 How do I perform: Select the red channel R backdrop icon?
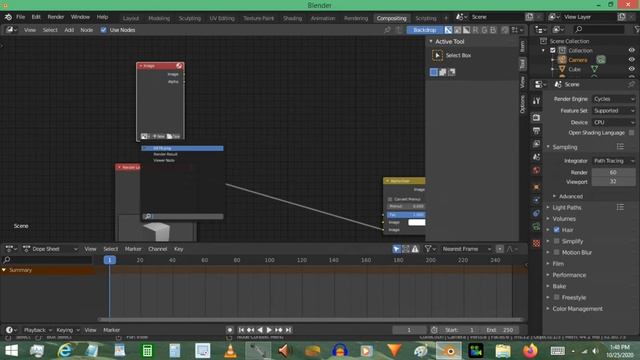[x=475, y=30]
